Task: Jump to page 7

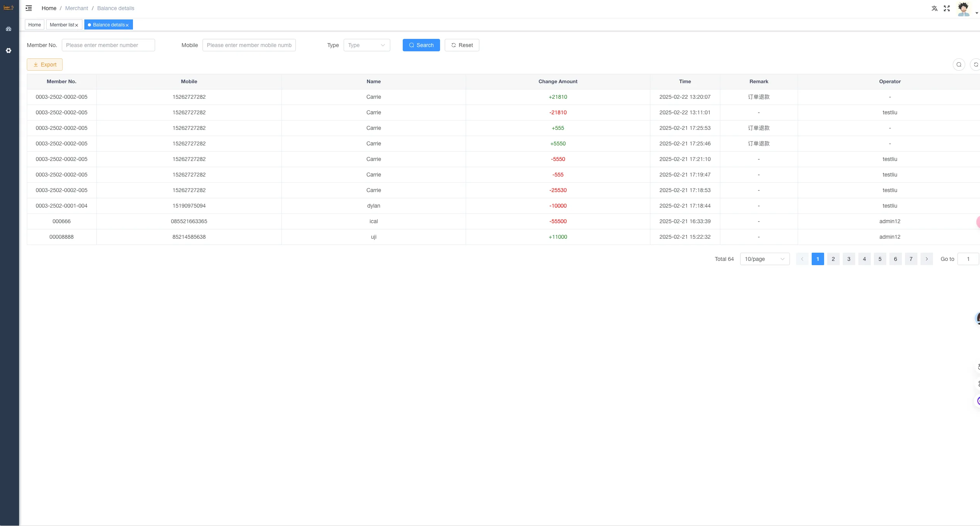Action: (911, 259)
